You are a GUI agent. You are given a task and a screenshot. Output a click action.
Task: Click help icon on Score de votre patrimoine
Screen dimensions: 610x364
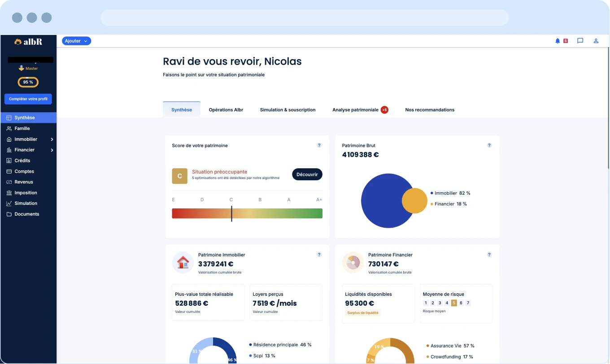319,145
